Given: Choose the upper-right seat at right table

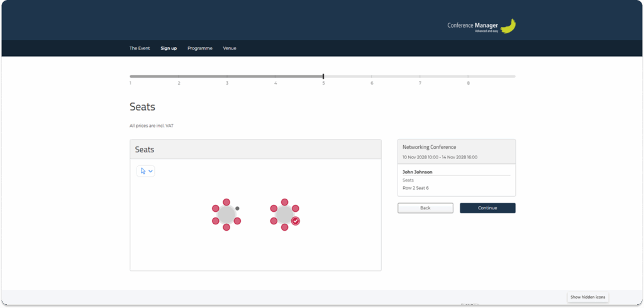Looking at the screenshot, I should pos(296,208).
